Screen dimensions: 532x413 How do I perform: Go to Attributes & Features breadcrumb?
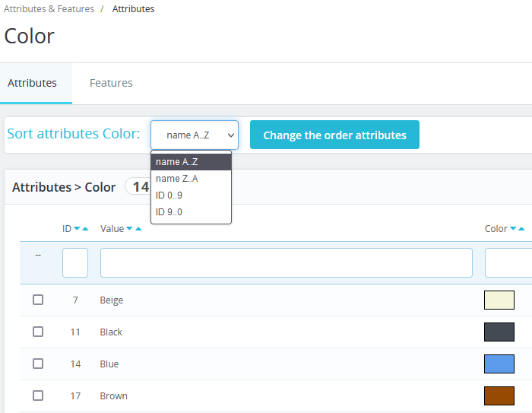(x=49, y=9)
